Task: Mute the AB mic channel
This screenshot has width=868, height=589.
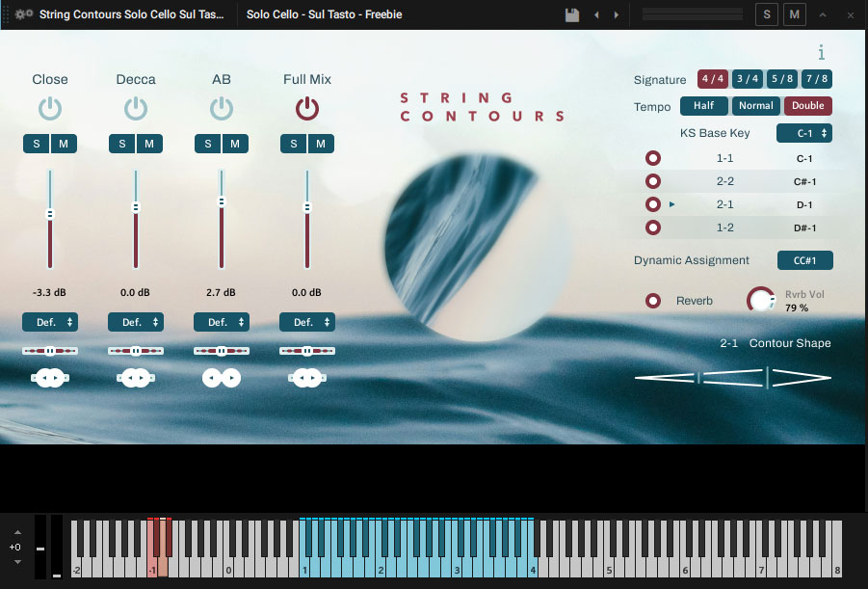Action: pos(235,144)
